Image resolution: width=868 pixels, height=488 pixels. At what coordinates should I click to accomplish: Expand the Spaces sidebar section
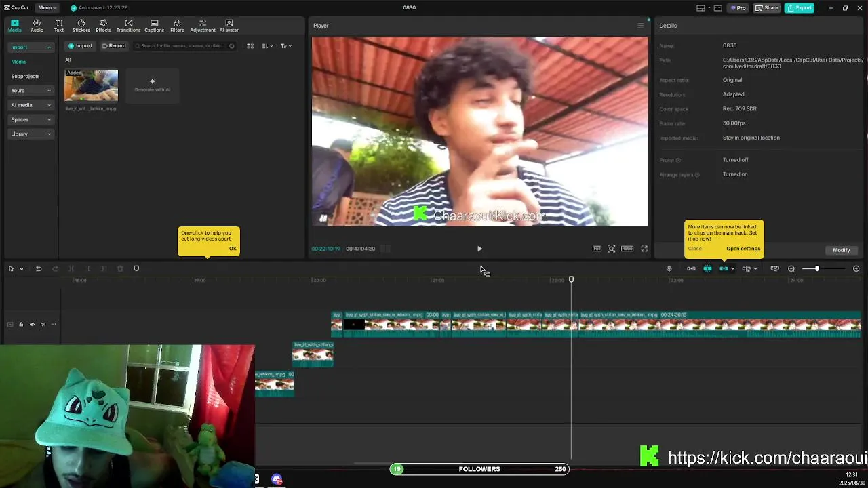coord(31,119)
